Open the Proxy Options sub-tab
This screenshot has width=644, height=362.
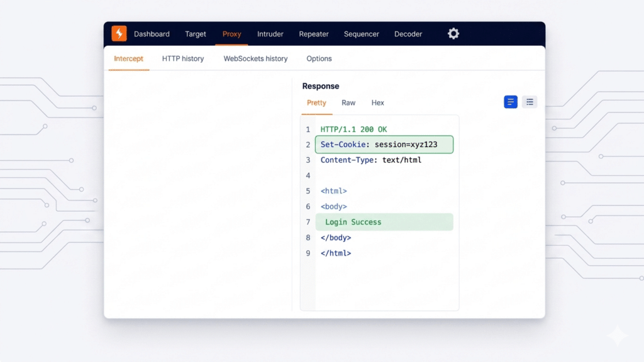point(319,58)
